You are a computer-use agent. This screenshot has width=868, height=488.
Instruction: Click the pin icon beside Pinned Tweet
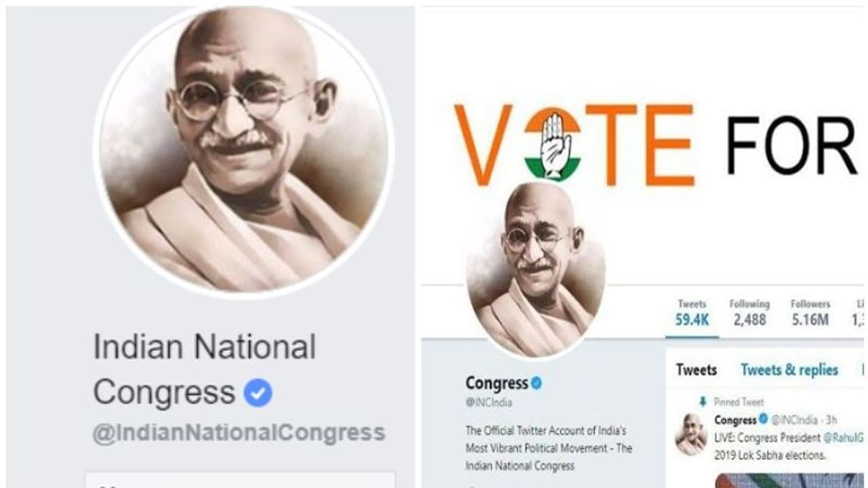click(x=702, y=402)
